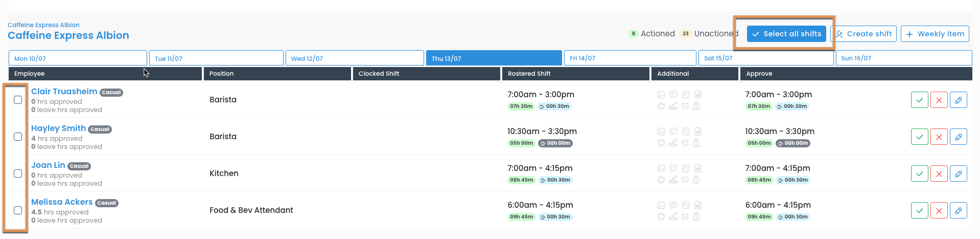
Task: Reject Melissa Ackers' shift with red cross
Action: coord(939,210)
